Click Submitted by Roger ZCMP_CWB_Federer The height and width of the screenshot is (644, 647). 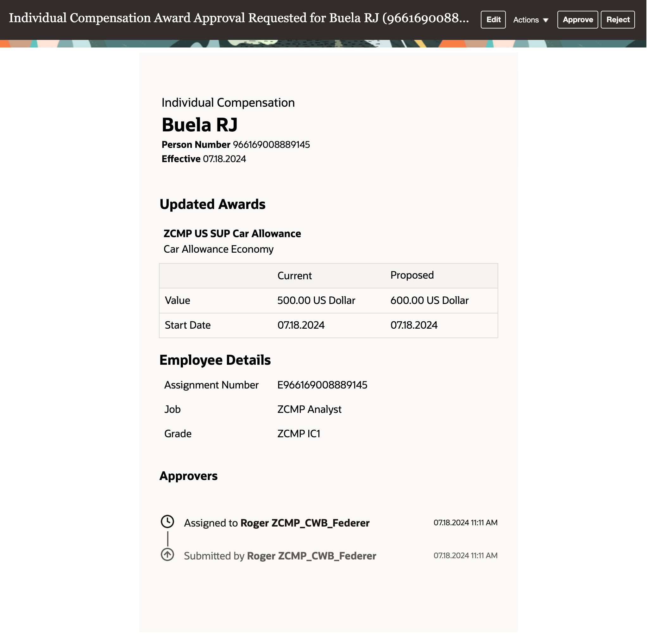coord(280,556)
